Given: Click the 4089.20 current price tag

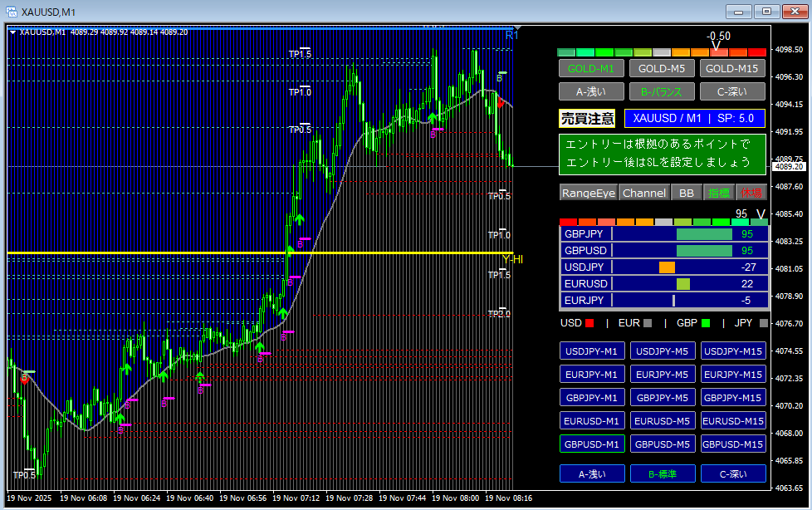Looking at the screenshot, I should 789,167.
